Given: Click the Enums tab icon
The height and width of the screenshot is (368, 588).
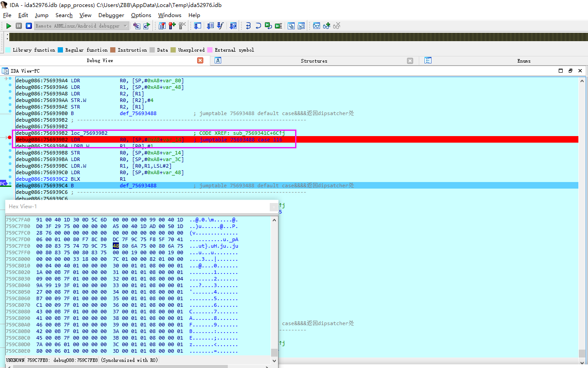Looking at the screenshot, I should coord(428,60).
